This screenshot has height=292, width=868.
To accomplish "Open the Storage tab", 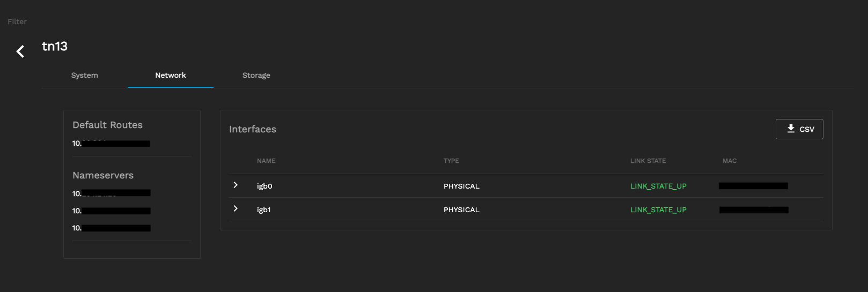I will tap(256, 76).
